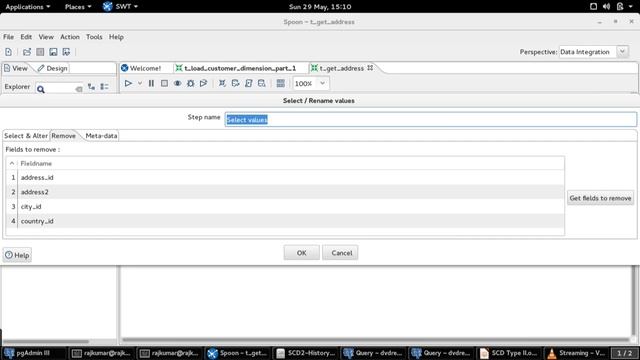Open the Edit menu
The image size is (640, 360).
pyautogui.click(x=26, y=37)
